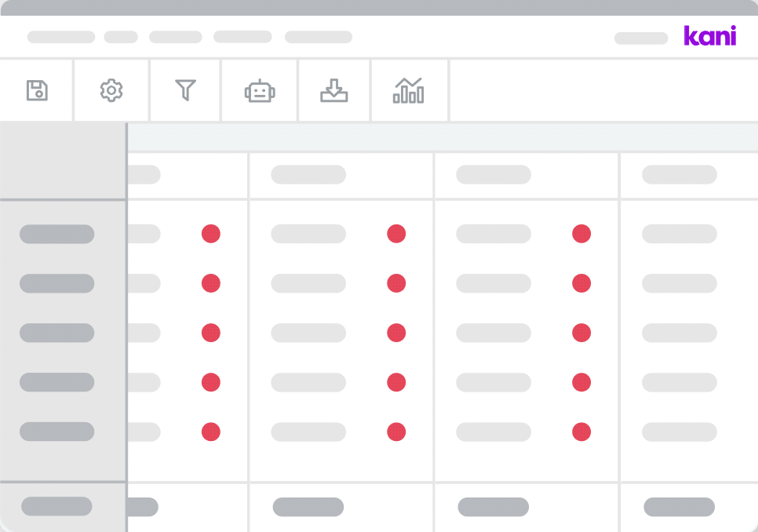Screen dimensions: 758x532
Task: Click the red dot in the last row, third column
Action: [581, 432]
